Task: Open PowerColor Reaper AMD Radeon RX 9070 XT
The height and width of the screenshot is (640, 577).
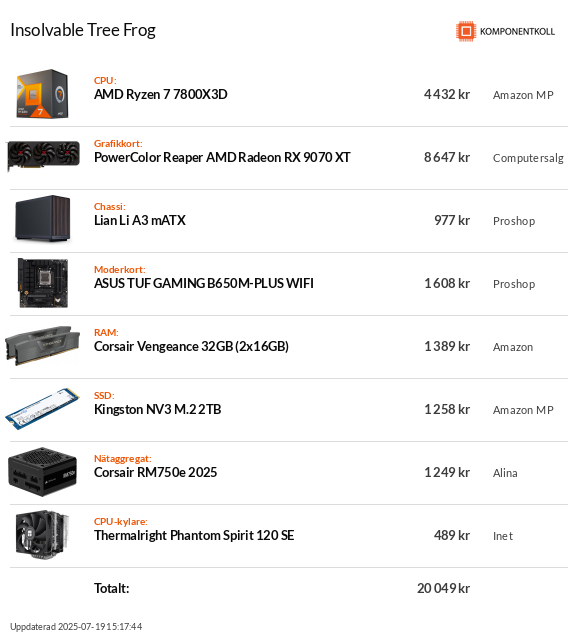Action: [x=222, y=157]
